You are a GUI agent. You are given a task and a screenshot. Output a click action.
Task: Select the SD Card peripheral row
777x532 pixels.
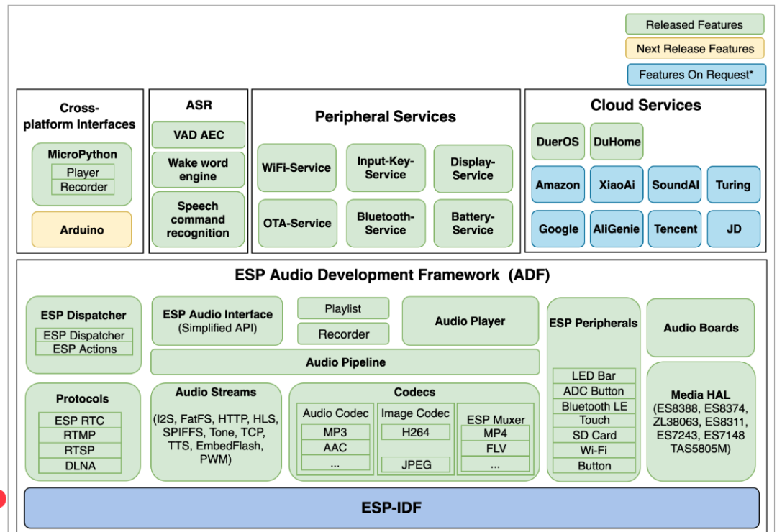pyautogui.click(x=594, y=436)
